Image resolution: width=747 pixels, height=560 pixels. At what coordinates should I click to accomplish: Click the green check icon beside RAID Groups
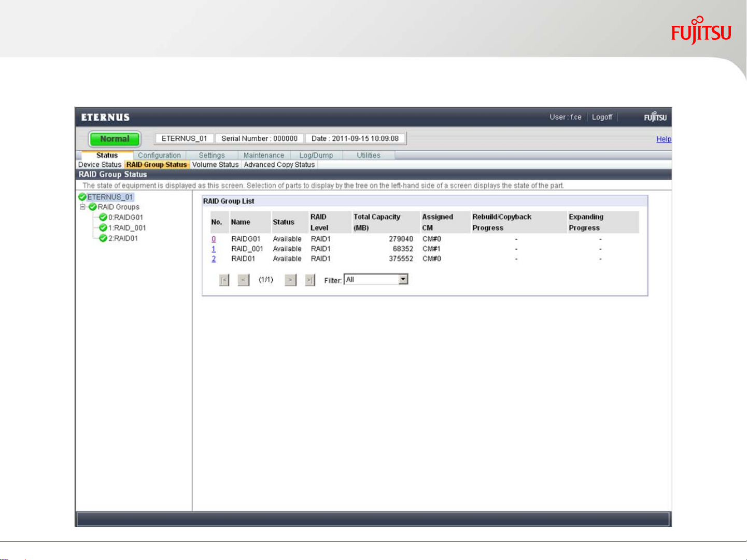click(x=92, y=207)
